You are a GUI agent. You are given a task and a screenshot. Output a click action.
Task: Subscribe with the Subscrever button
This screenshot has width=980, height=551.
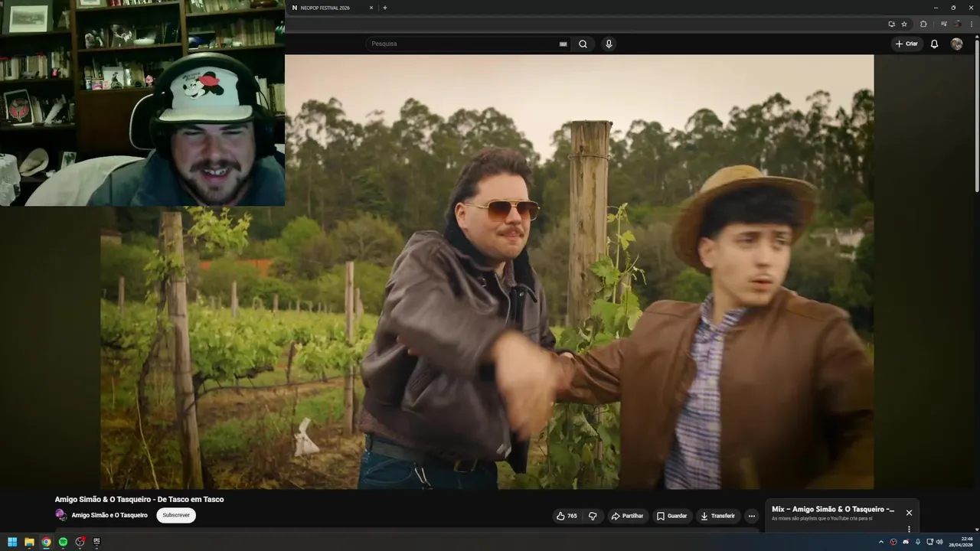pyautogui.click(x=176, y=515)
